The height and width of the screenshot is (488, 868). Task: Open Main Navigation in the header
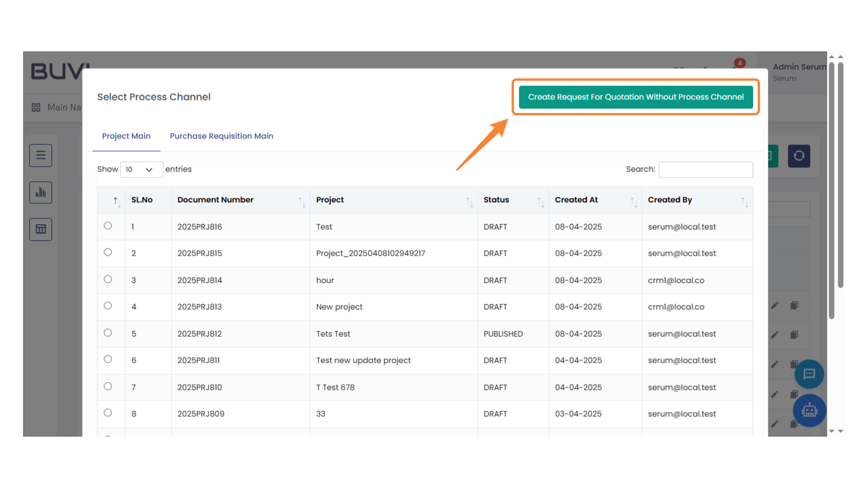coord(59,108)
